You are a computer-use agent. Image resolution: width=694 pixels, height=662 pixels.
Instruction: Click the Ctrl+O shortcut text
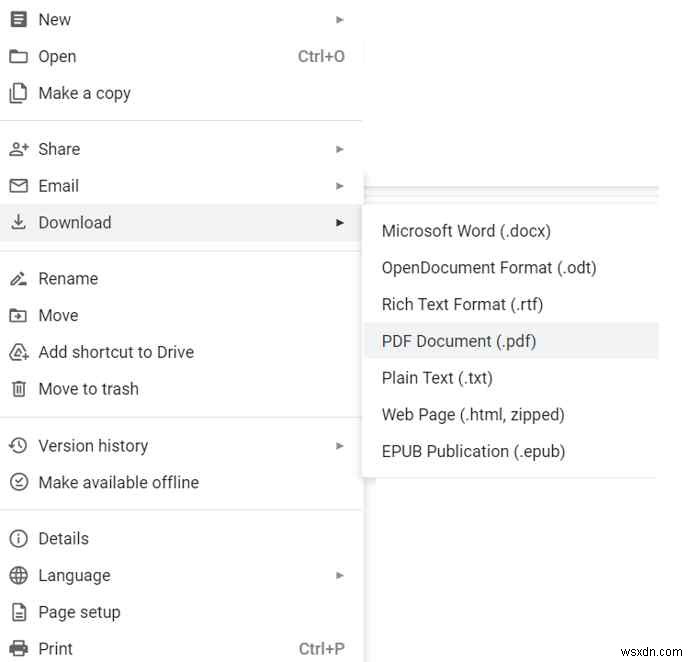pyautogui.click(x=321, y=57)
